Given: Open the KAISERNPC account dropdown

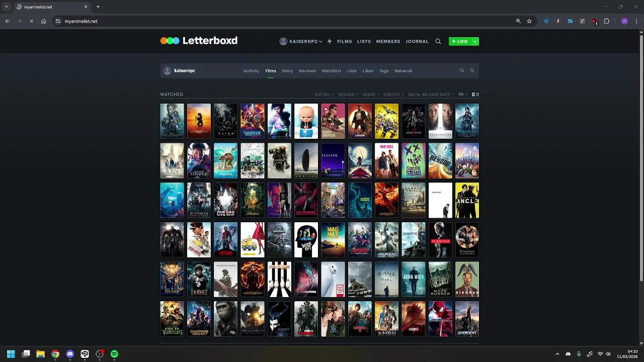Looking at the screenshot, I should (x=301, y=41).
